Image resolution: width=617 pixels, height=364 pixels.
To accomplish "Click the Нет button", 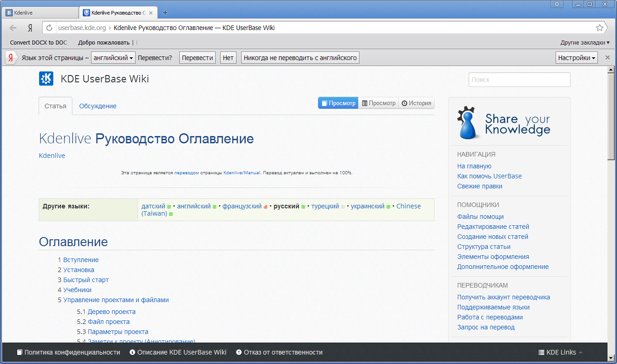I will pyautogui.click(x=228, y=58).
